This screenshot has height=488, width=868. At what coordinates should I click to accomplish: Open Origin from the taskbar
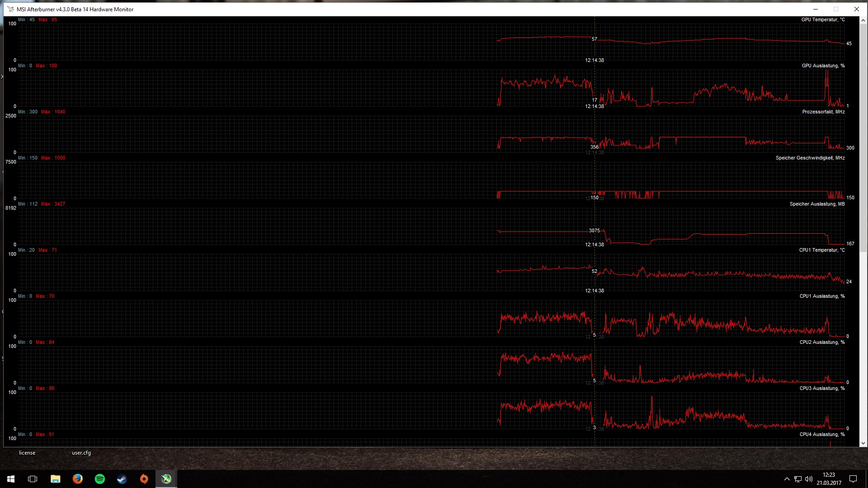coord(144,479)
